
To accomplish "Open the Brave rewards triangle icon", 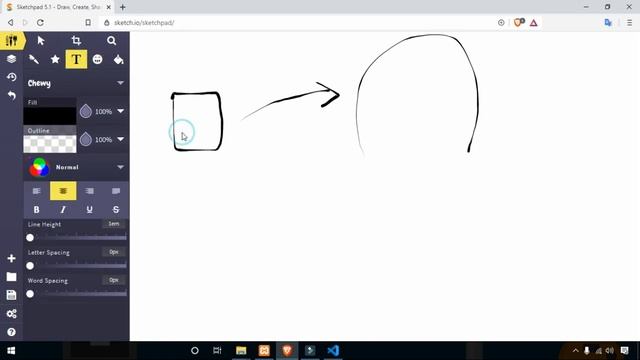I will click(533, 23).
